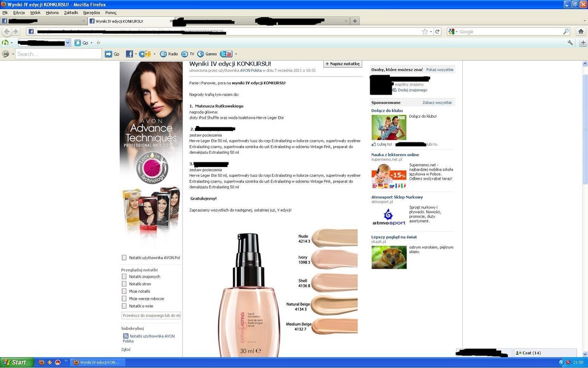The height and width of the screenshot is (368, 588).
Task: Open the Czat (14) chat bar
Action: [545, 352]
